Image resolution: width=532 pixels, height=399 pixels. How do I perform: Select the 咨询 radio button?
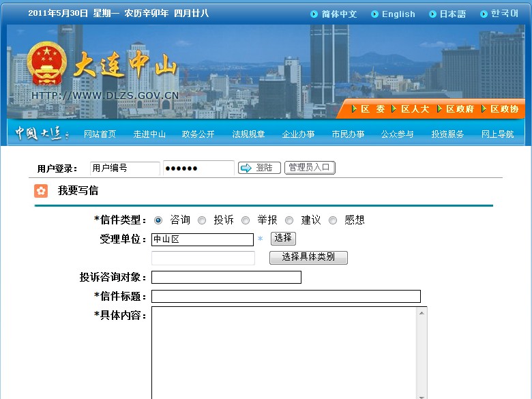(158, 220)
